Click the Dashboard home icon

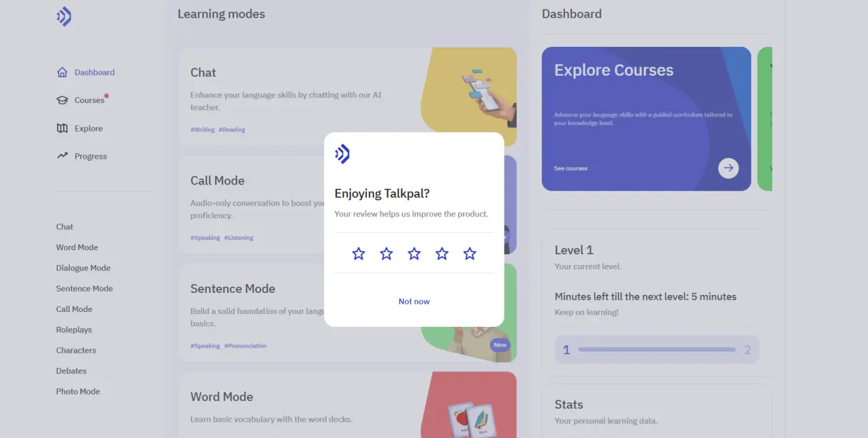click(x=62, y=72)
